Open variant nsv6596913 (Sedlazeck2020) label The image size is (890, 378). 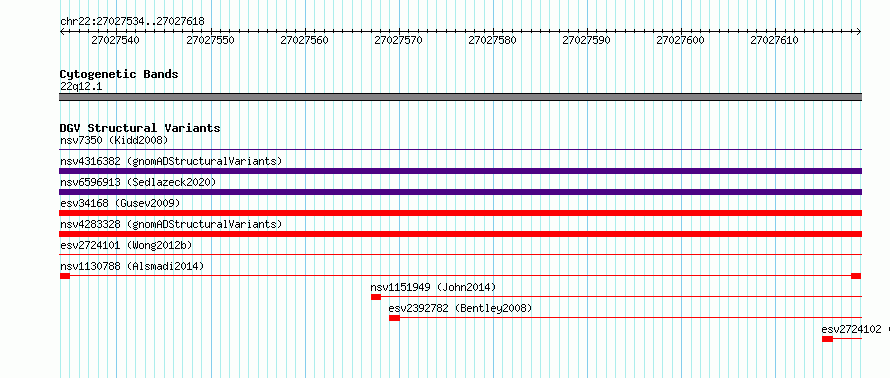pyautogui.click(x=138, y=182)
